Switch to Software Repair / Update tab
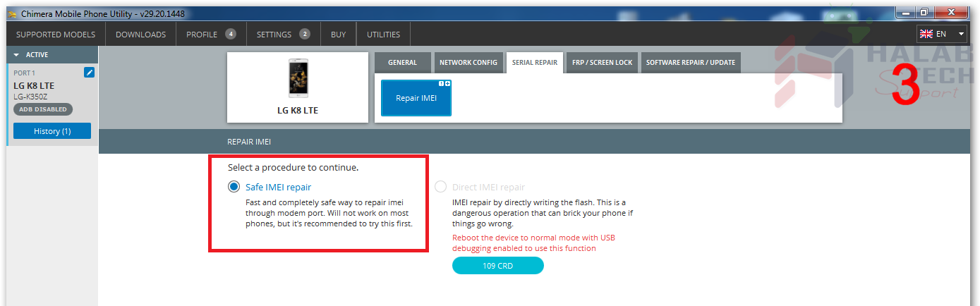The width and height of the screenshot is (980, 306). tap(691, 63)
